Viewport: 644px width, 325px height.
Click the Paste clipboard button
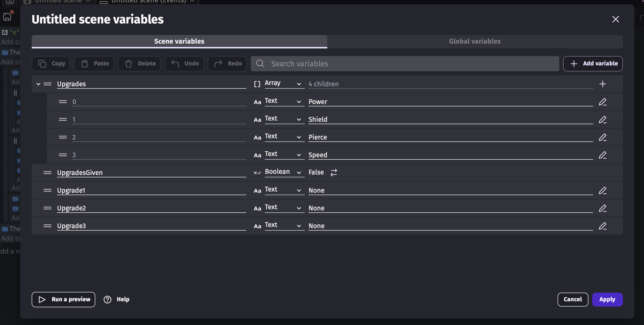tap(94, 64)
